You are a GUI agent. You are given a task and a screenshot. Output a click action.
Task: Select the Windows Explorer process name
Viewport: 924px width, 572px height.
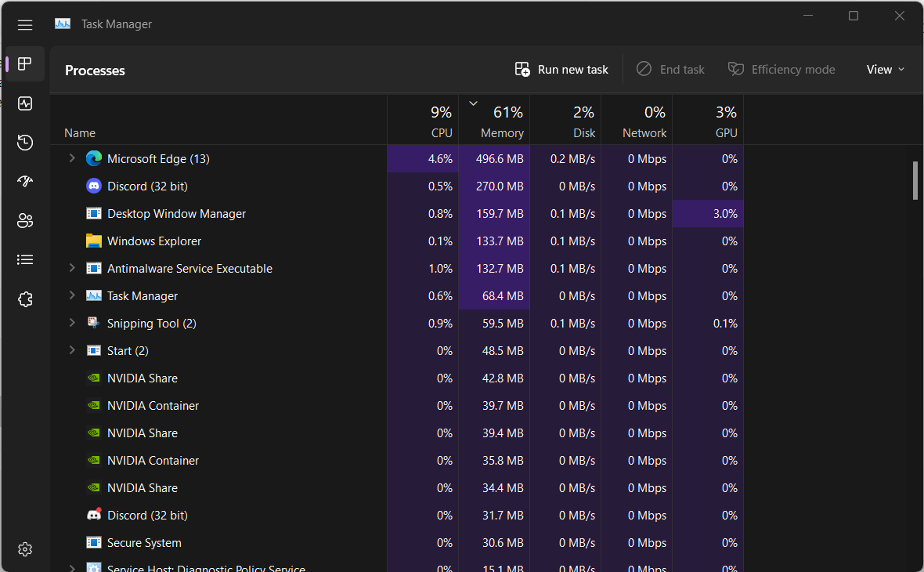[x=154, y=241]
